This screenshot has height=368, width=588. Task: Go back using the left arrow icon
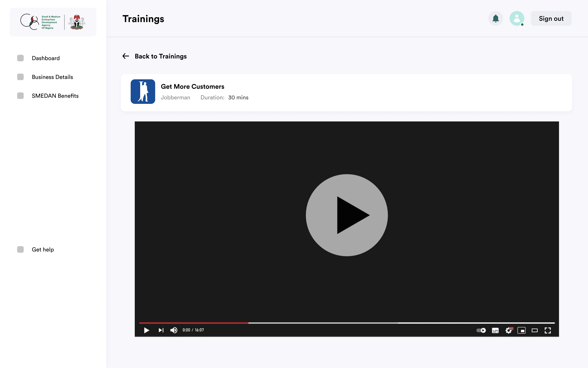(x=126, y=56)
